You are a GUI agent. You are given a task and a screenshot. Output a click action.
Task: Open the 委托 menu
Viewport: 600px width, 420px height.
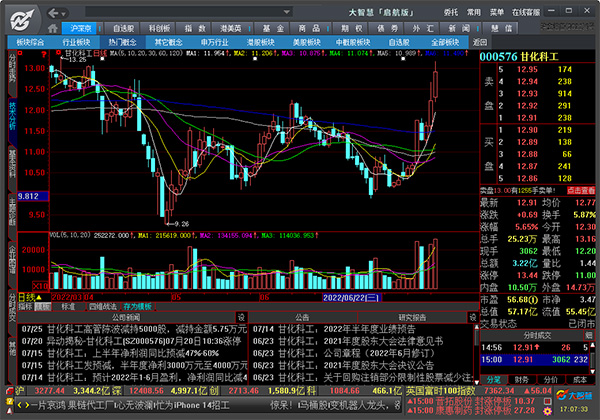click(x=451, y=13)
